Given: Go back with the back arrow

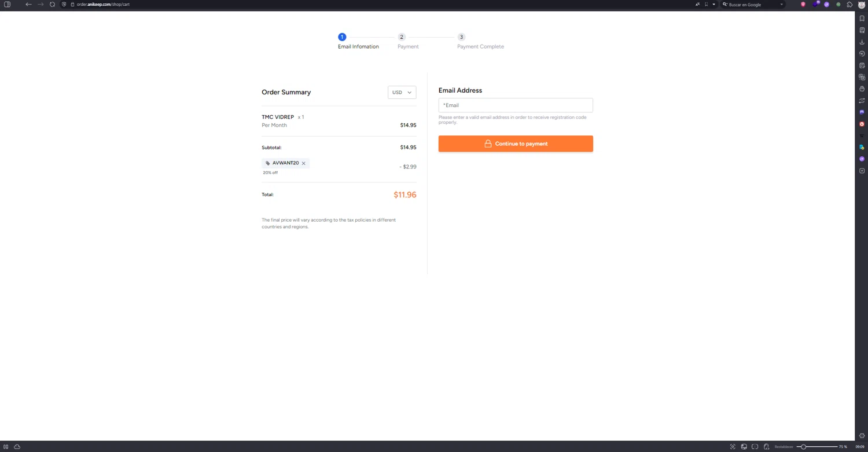Looking at the screenshot, I should pyautogui.click(x=28, y=4).
